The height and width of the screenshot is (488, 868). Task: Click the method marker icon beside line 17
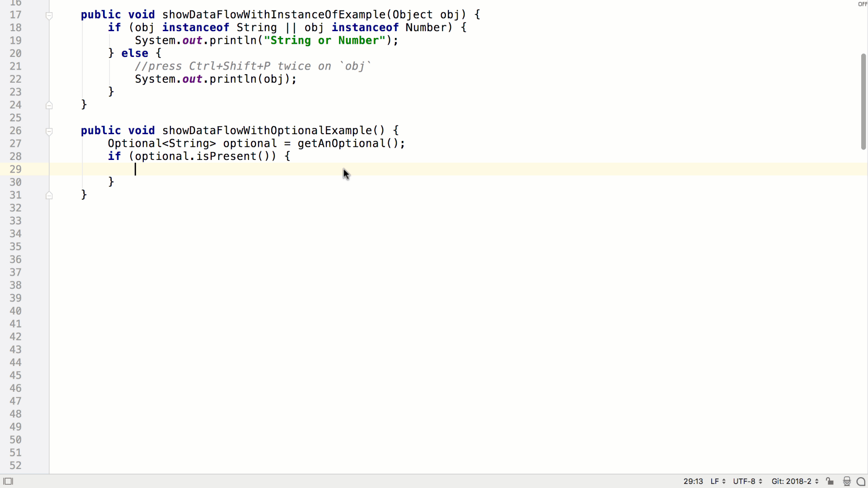coord(49,16)
